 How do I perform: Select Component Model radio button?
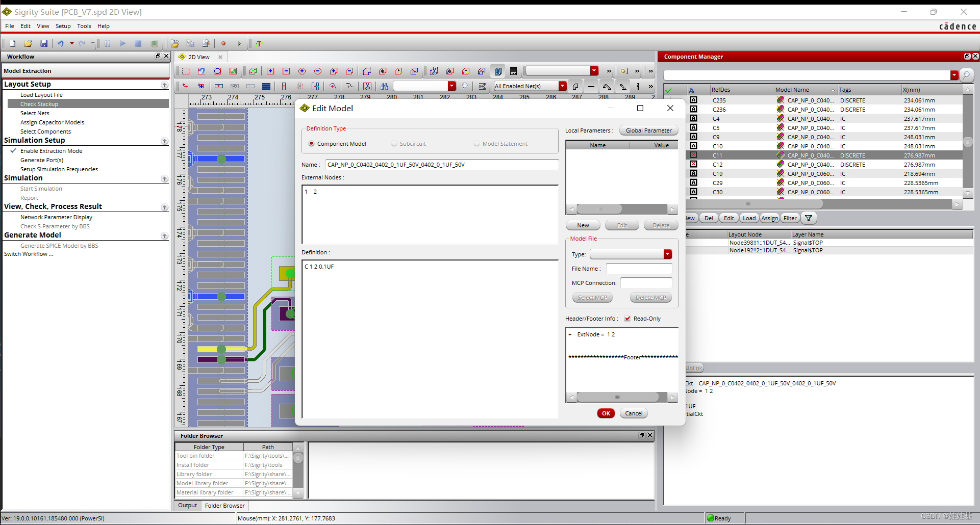click(x=311, y=144)
